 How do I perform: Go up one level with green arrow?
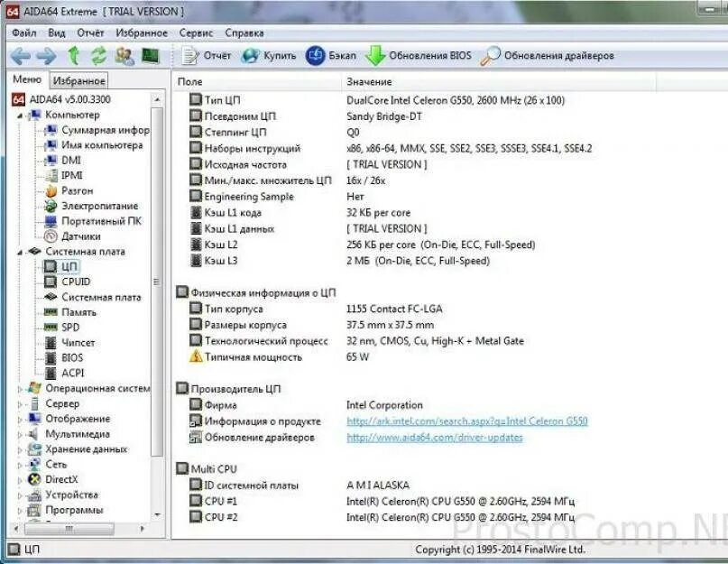73,56
